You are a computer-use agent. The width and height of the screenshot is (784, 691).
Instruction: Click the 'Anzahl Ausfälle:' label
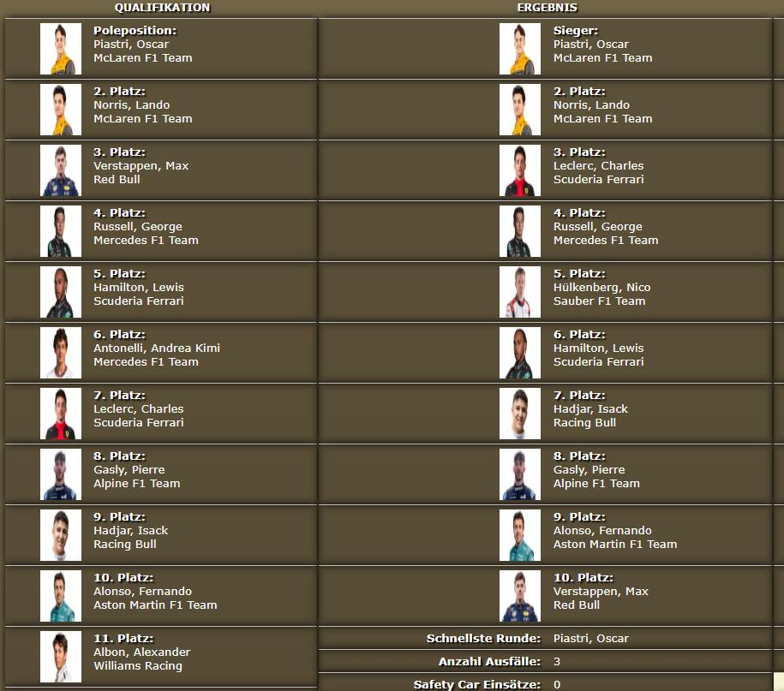click(x=489, y=662)
